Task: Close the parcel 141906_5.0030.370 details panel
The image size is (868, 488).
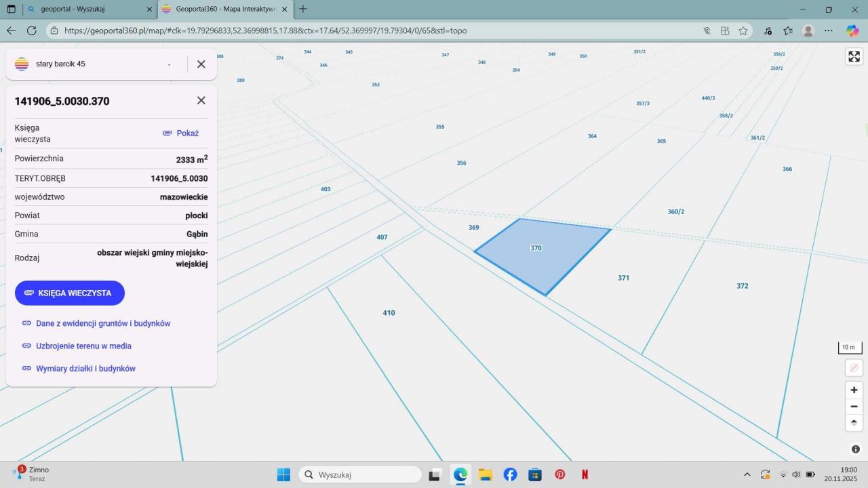Action: point(201,100)
